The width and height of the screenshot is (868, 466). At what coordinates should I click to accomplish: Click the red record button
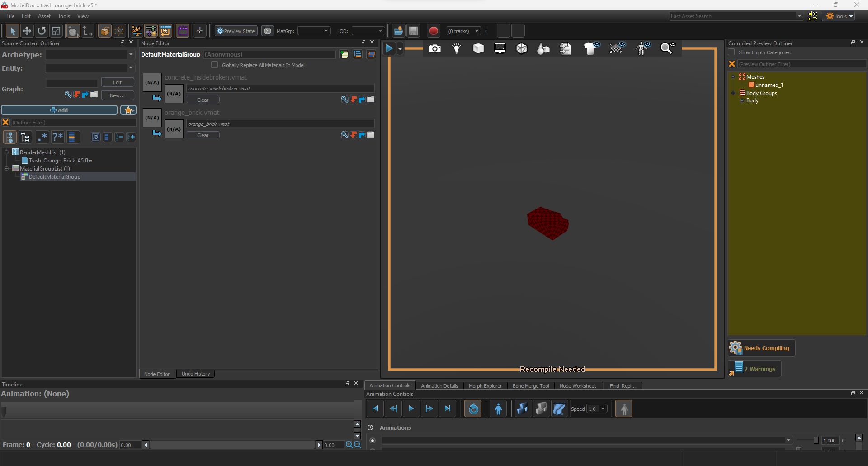[433, 31]
